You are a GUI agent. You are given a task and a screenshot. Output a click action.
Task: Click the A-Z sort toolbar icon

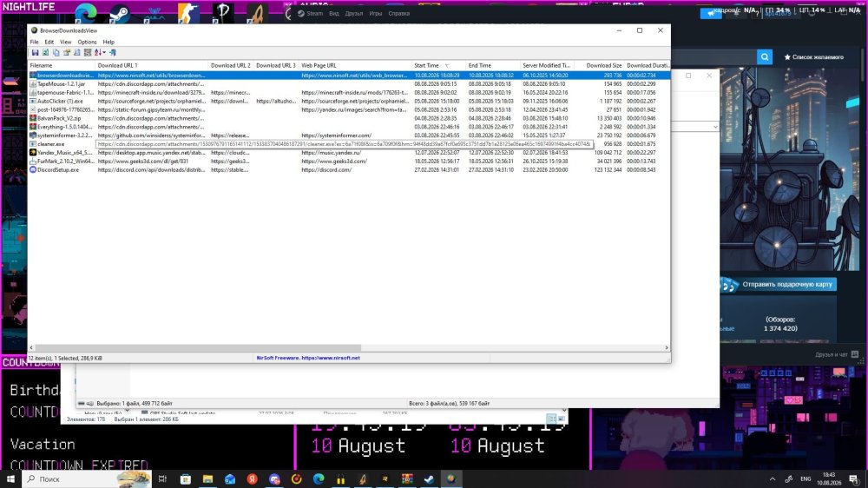point(97,53)
